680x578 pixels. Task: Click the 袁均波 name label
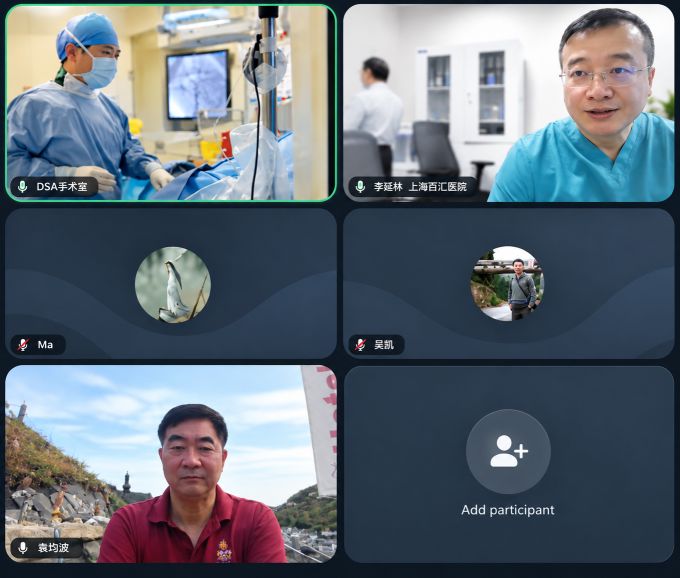[53, 548]
